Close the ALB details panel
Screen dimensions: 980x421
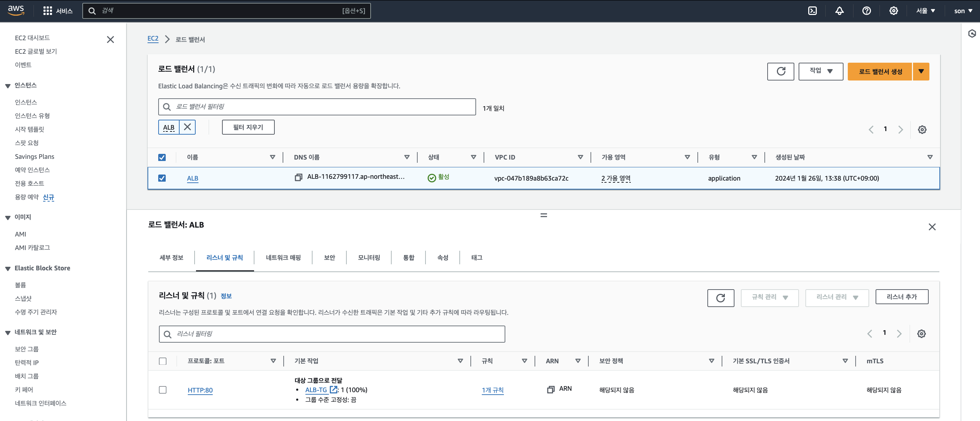coord(932,227)
